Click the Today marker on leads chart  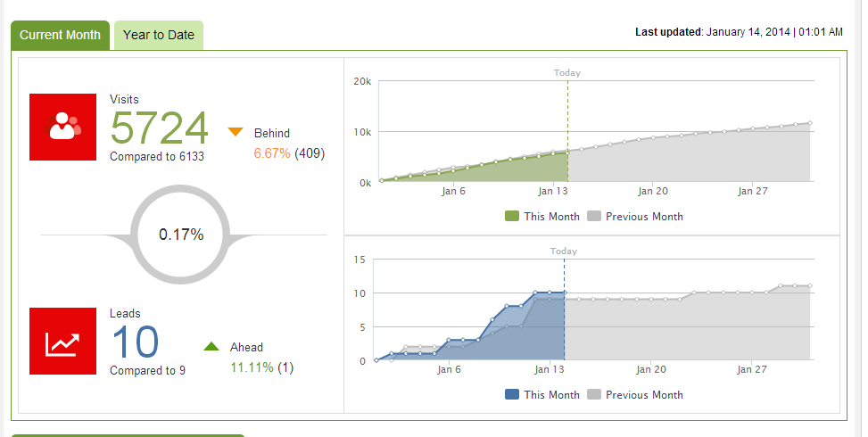click(564, 251)
